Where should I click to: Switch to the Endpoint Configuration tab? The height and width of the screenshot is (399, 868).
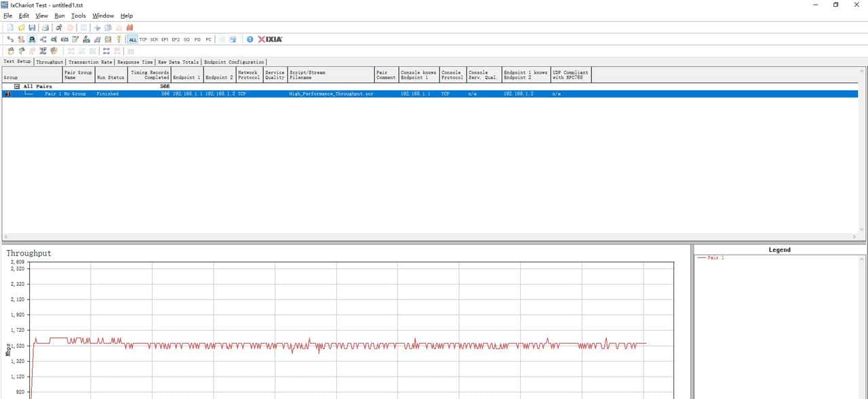(x=234, y=62)
